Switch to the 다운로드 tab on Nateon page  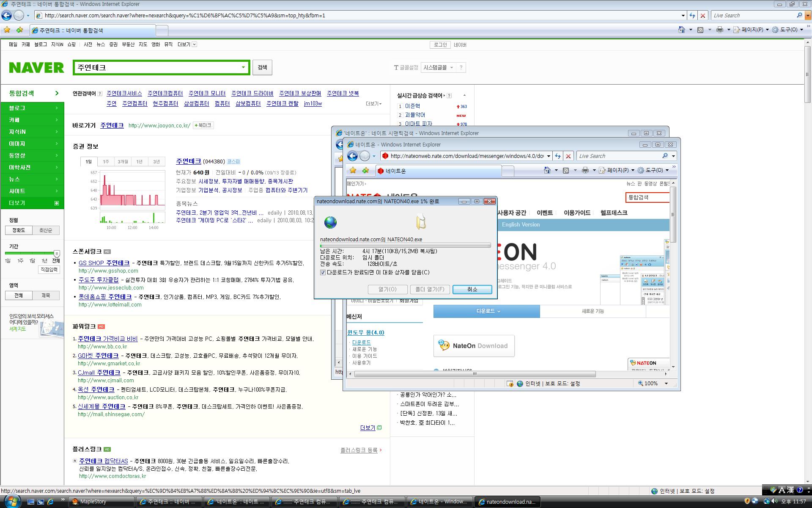(x=487, y=311)
